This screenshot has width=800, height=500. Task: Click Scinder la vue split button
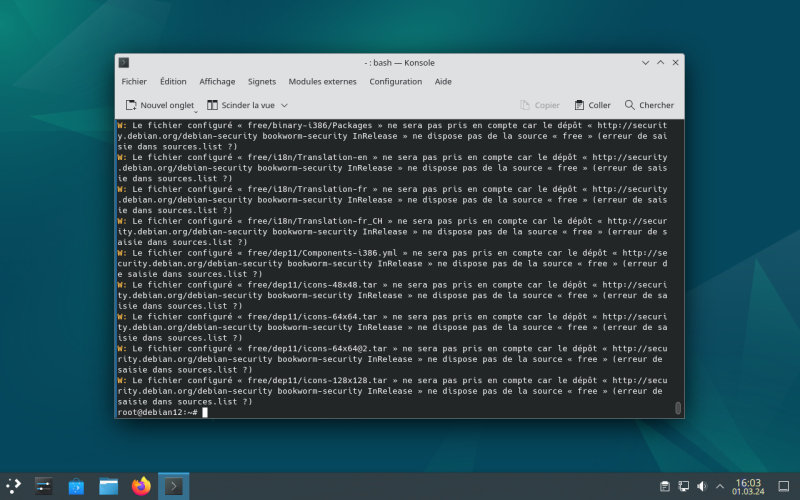tap(241, 105)
